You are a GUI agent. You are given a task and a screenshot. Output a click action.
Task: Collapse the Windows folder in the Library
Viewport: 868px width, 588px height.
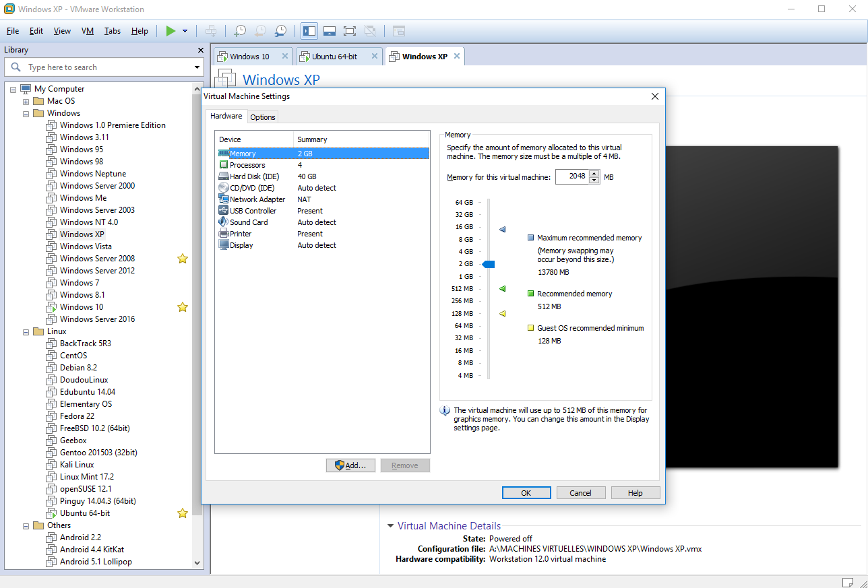click(25, 112)
